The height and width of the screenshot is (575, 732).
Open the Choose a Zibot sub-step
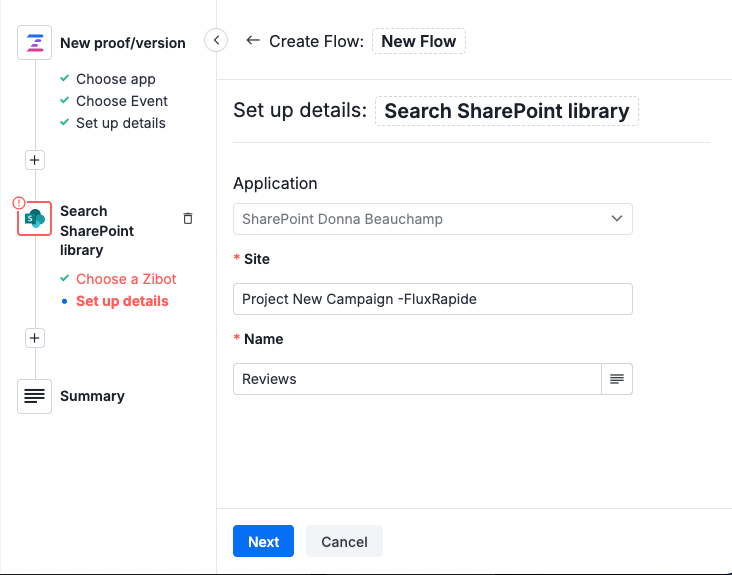[126, 279]
